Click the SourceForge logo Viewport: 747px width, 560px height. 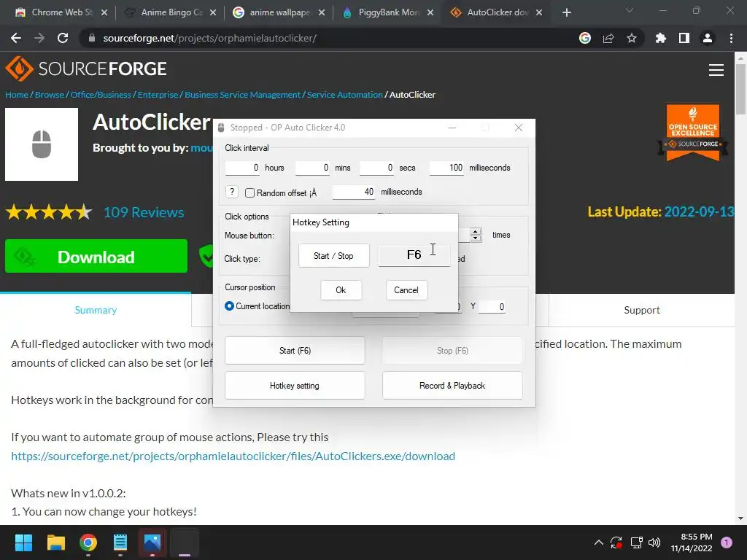[86, 69]
